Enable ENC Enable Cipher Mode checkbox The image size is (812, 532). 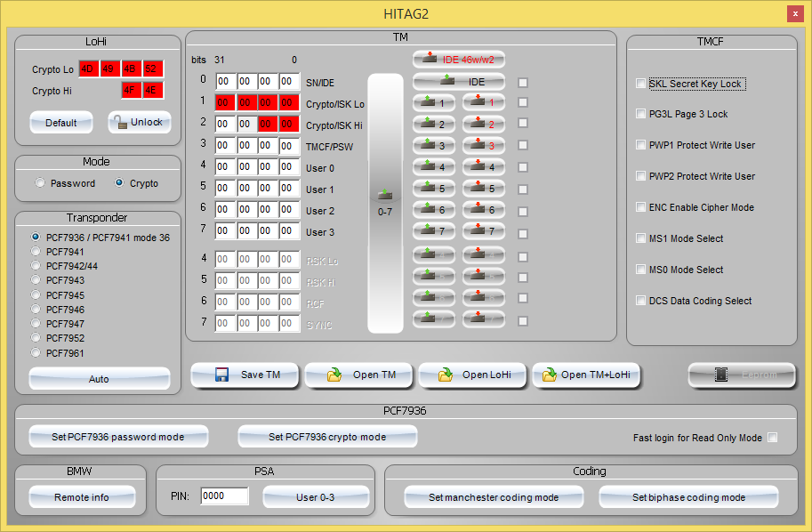click(x=640, y=206)
